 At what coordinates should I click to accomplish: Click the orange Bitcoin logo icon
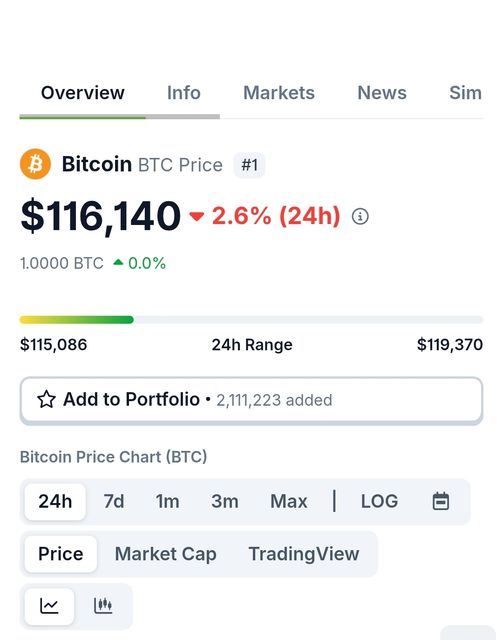coord(36,164)
